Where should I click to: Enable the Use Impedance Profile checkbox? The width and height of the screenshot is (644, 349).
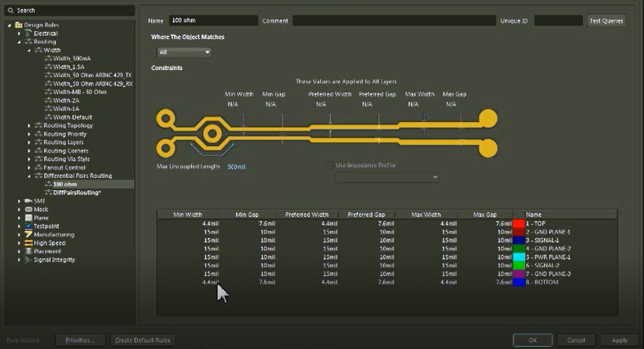coord(329,166)
